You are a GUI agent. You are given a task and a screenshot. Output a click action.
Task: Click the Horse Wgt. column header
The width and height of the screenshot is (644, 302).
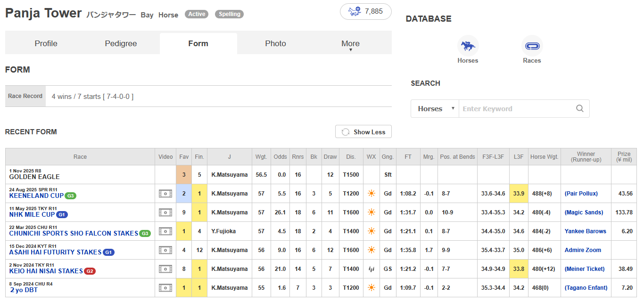[x=544, y=157]
